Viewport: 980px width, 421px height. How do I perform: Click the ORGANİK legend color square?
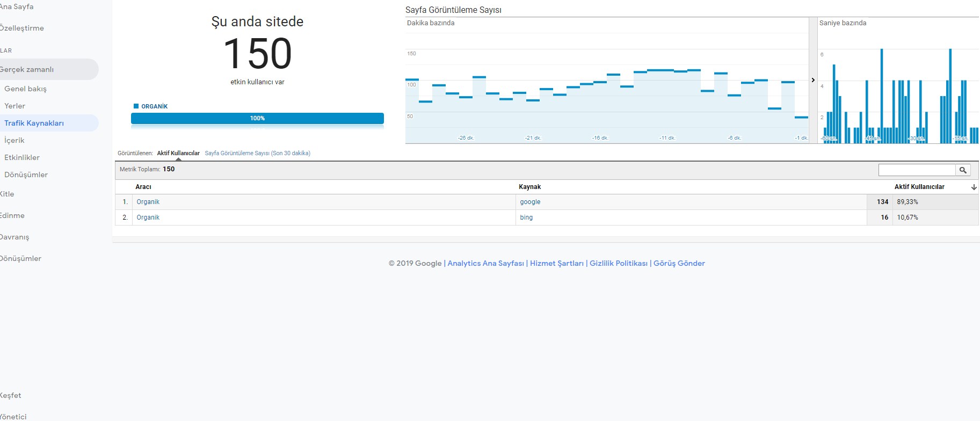point(136,106)
